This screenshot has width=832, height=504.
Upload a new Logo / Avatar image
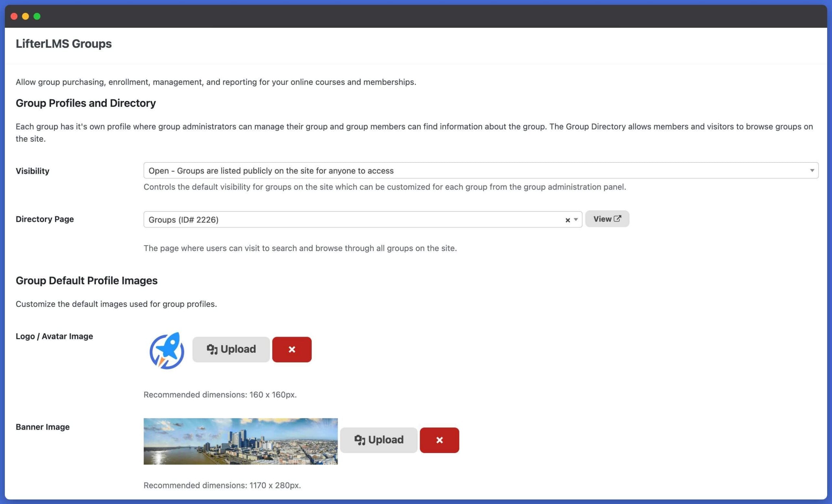231,349
